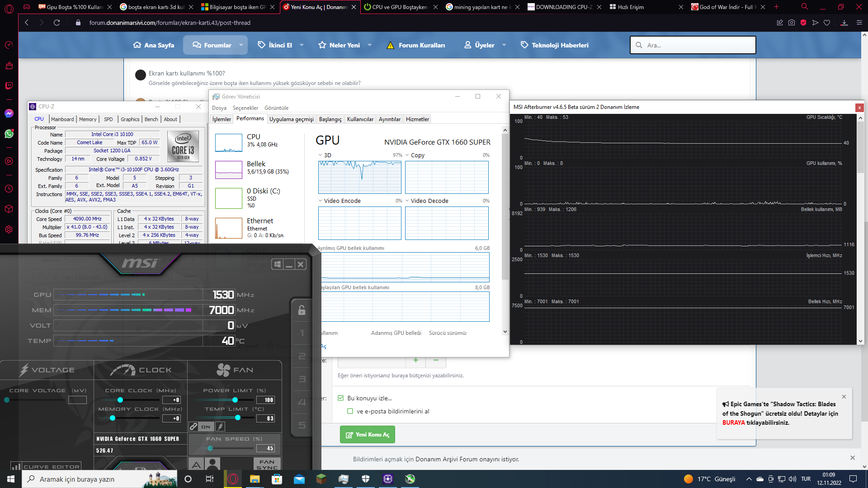Expand the Forumlar dropdown arrow
Viewport: 868px width, 488px height.
(x=241, y=45)
